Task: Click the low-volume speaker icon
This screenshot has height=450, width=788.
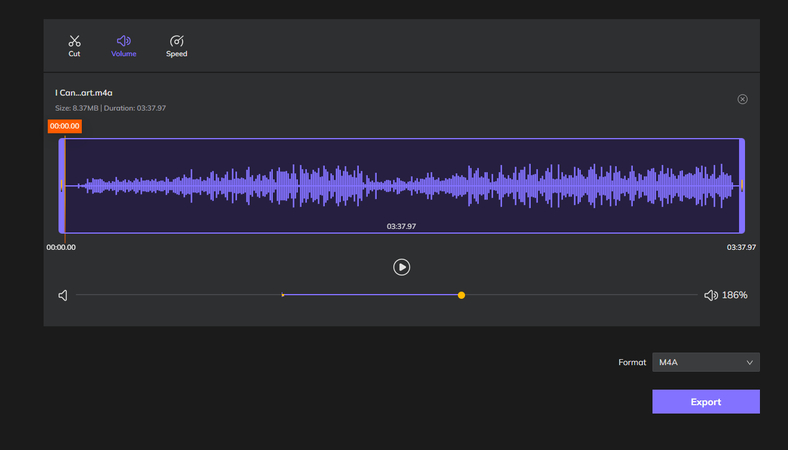Action: click(63, 295)
